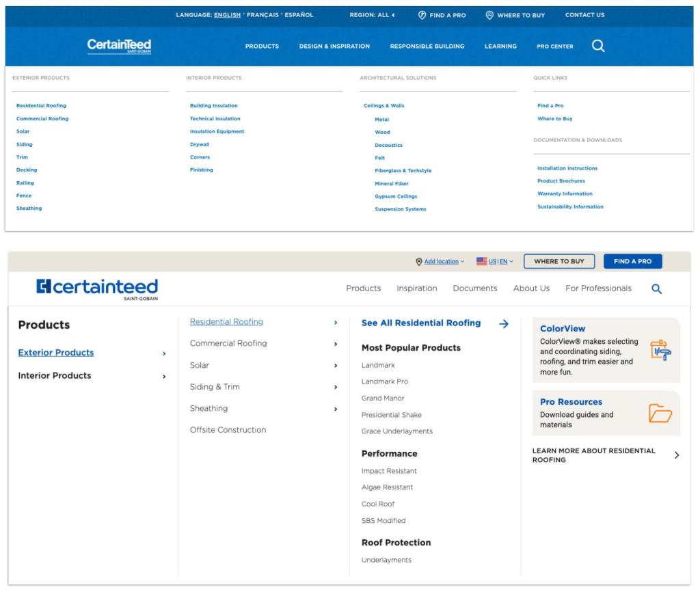Expand the Residential Roofing submenu chevron
Image resolution: width=700 pixels, height=594 pixels.
point(335,322)
